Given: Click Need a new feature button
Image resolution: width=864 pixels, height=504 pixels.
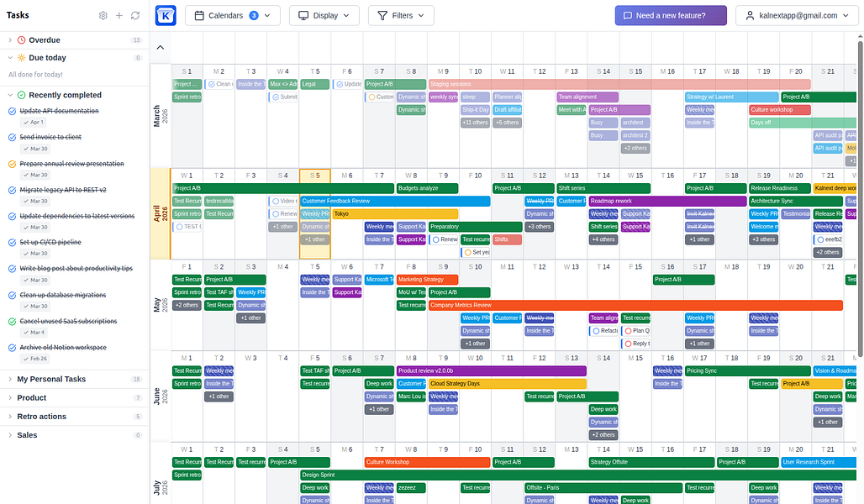Looking at the screenshot, I should coord(671,15).
